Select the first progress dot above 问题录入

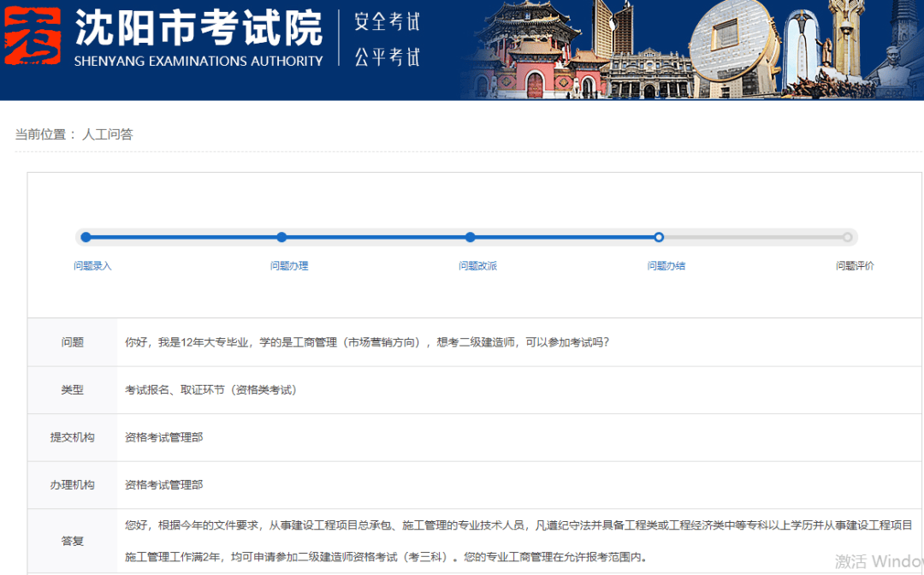[x=86, y=237]
